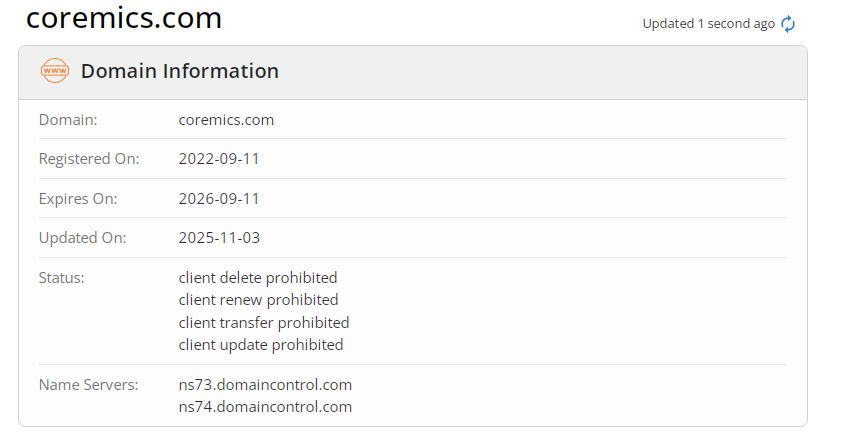Screen dimensions: 846x435
Task: Click the Registered On date 2022-09-11
Action: (219, 159)
